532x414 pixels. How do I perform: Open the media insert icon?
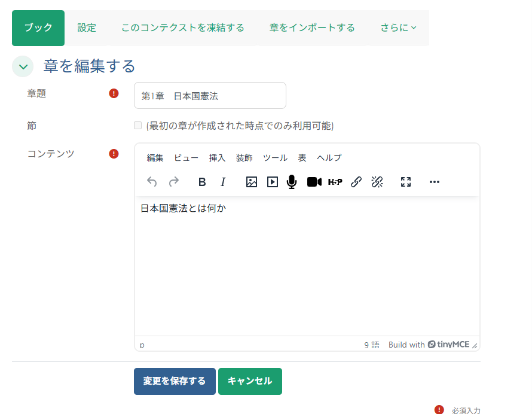coord(273,182)
